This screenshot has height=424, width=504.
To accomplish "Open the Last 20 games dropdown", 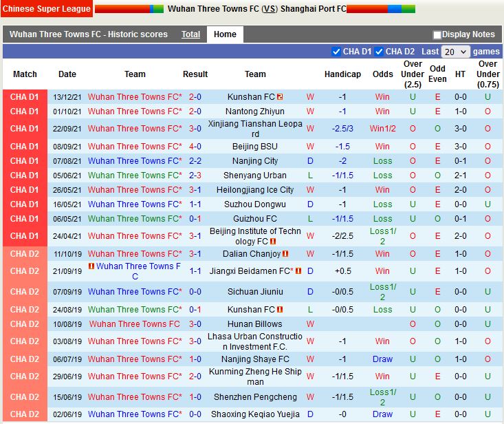I will coord(455,52).
